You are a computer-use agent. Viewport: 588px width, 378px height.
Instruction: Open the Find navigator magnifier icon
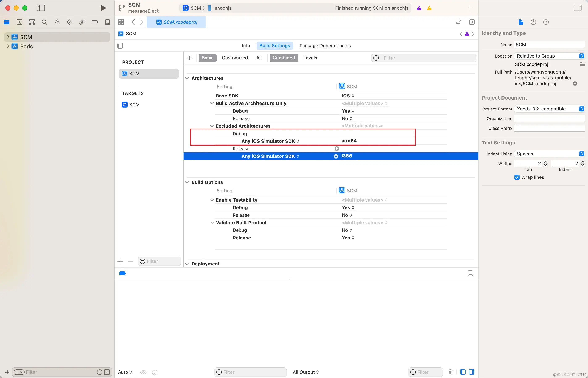pos(45,22)
